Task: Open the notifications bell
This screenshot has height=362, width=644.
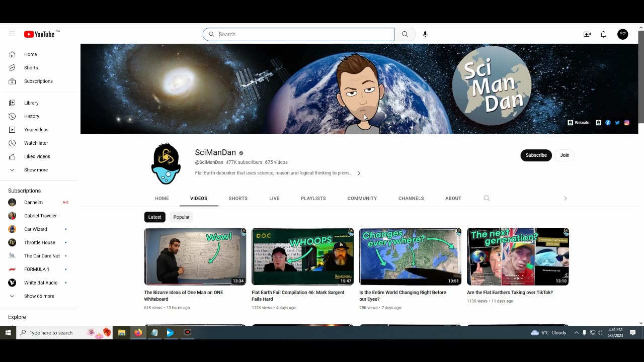Action: (603, 34)
